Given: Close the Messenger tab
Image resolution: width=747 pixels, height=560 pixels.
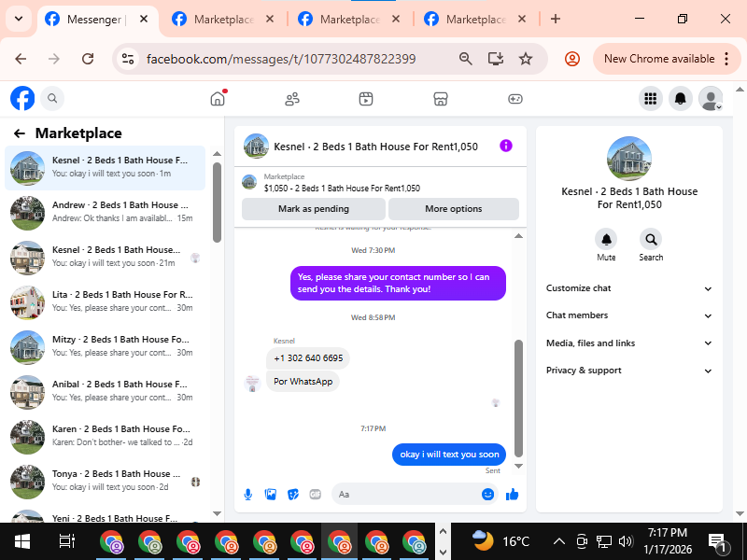Looking at the screenshot, I should coord(144,19).
